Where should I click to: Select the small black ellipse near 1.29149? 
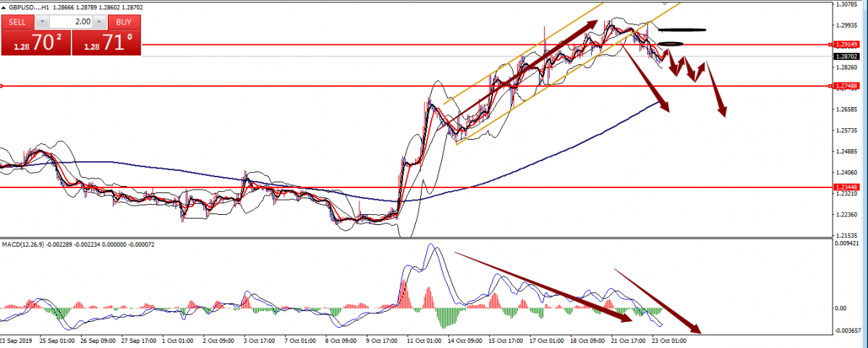[672, 44]
